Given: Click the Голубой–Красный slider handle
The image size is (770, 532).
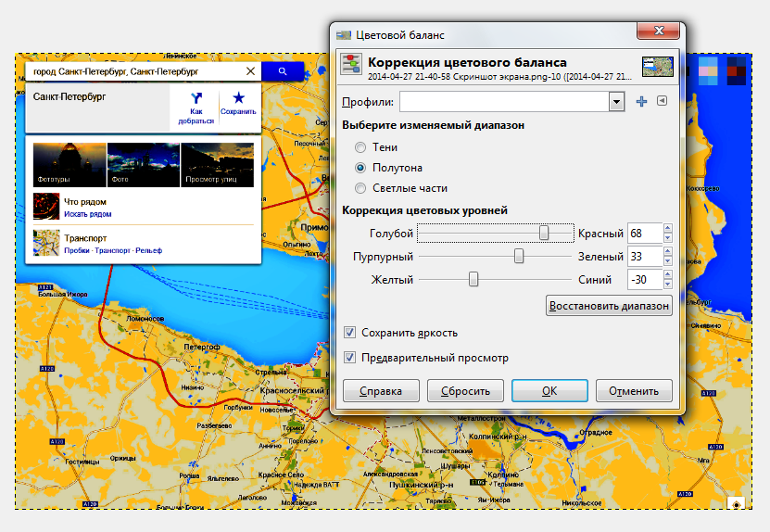Looking at the screenshot, I should pyautogui.click(x=544, y=233).
